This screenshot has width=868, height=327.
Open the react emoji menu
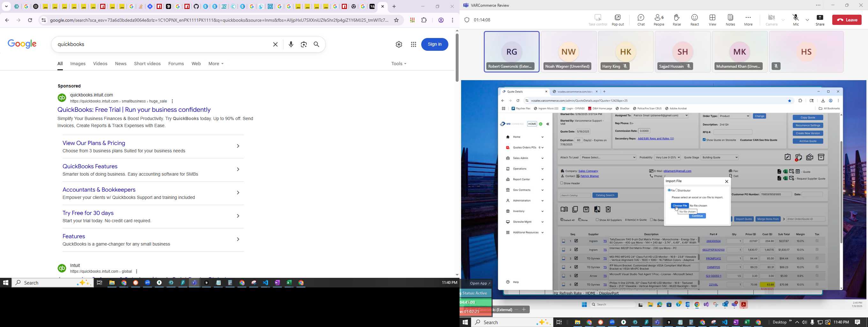coord(694,20)
